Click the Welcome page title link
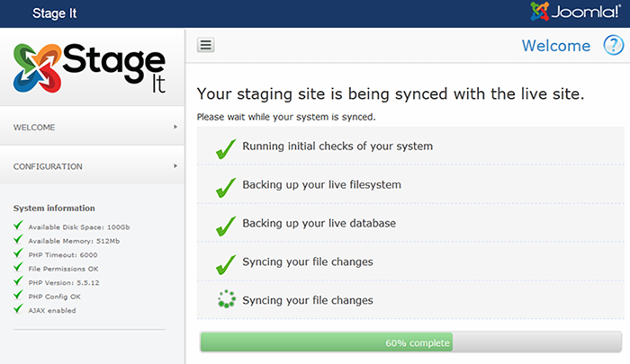The width and height of the screenshot is (630, 364). 556,46
